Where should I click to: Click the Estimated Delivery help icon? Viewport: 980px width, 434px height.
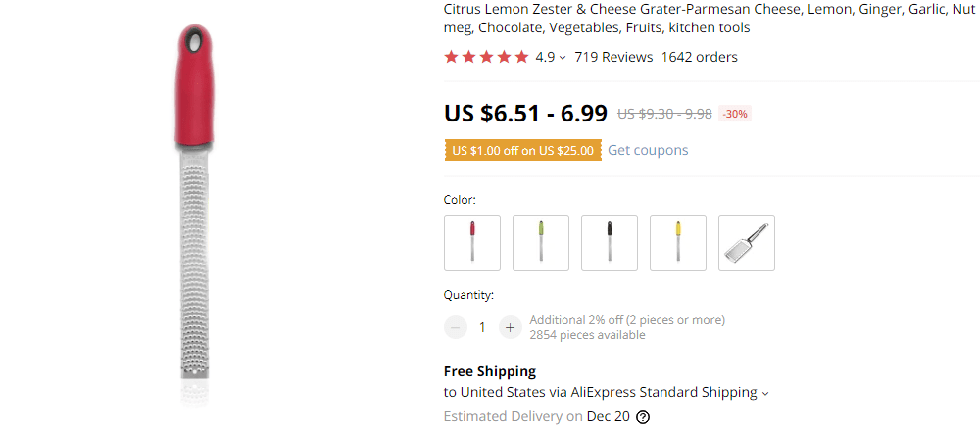pyautogui.click(x=643, y=416)
